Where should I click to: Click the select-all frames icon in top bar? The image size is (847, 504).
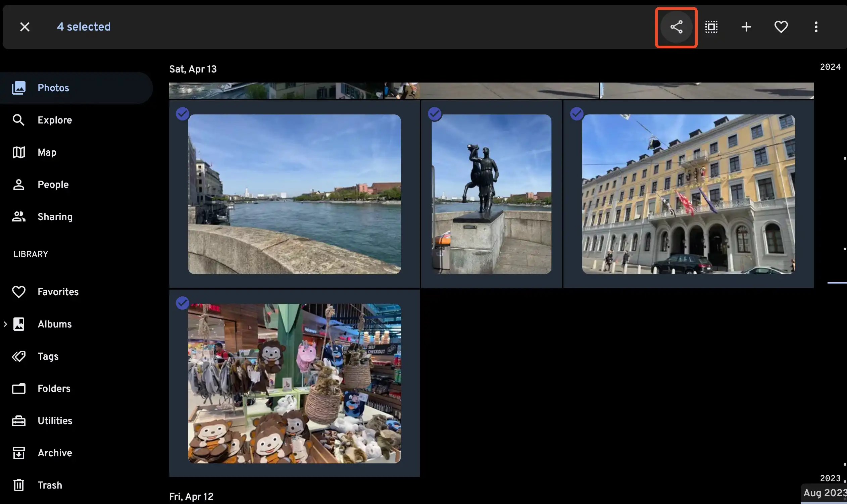click(710, 27)
